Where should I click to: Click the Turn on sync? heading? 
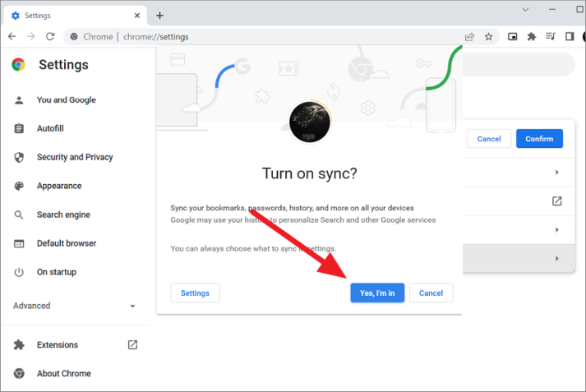coord(310,173)
